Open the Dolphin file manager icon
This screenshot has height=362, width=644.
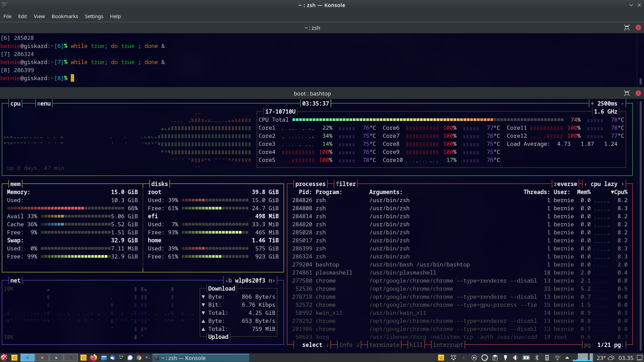[104, 358]
